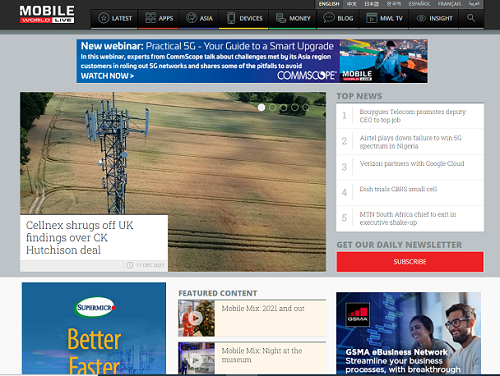The image size is (500, 376).
Task: Select the first carousel slide dot
Action: [261, 107]
